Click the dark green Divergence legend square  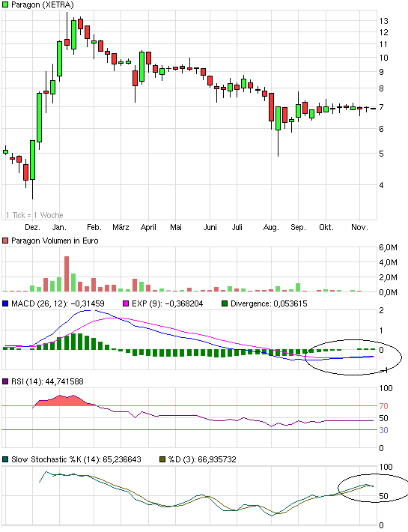click(x=225, y=303)
